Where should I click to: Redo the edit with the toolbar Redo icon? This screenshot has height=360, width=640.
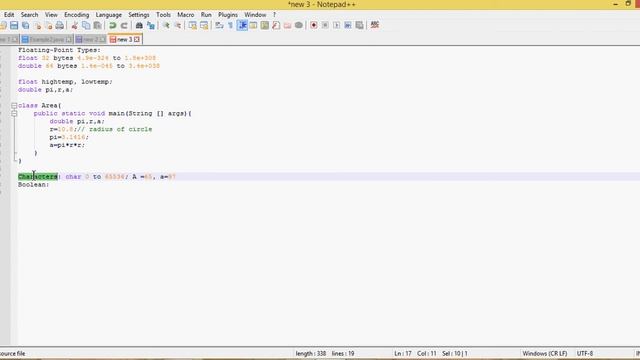pos(124,25)
